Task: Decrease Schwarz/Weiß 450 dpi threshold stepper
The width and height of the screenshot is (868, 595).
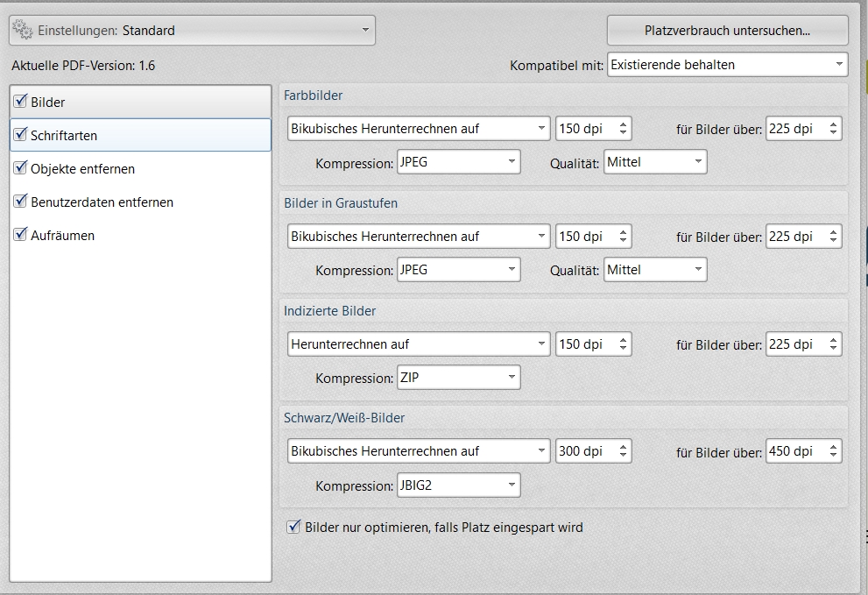Action: click(834, 456)
